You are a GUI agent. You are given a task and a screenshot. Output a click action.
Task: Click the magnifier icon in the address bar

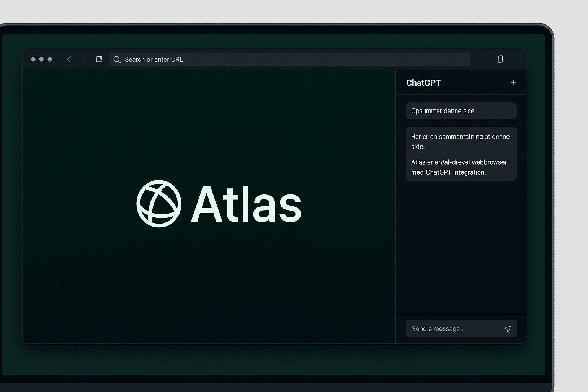pyautogui.click(x=117, y=59)
